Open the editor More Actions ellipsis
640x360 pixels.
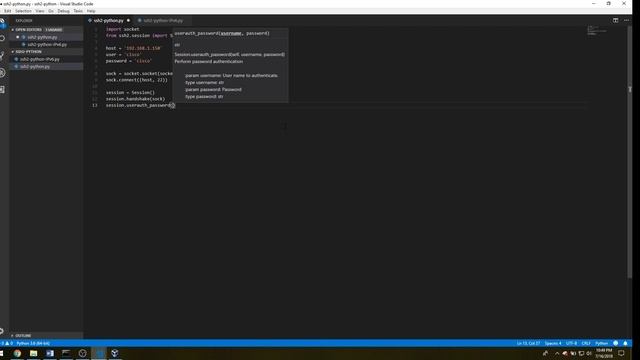[627, 20]
